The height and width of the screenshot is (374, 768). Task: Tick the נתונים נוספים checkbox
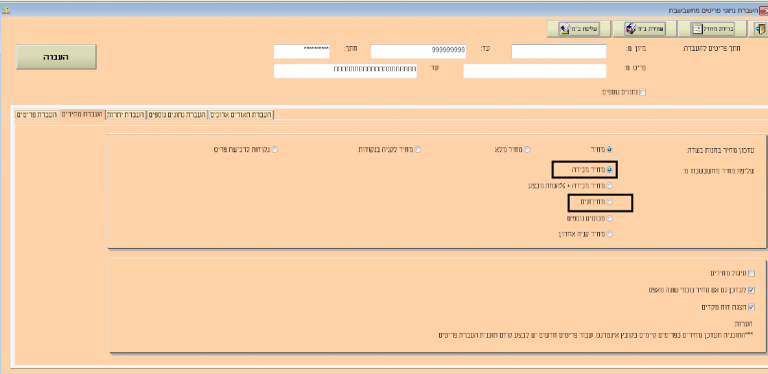[643, 92]
